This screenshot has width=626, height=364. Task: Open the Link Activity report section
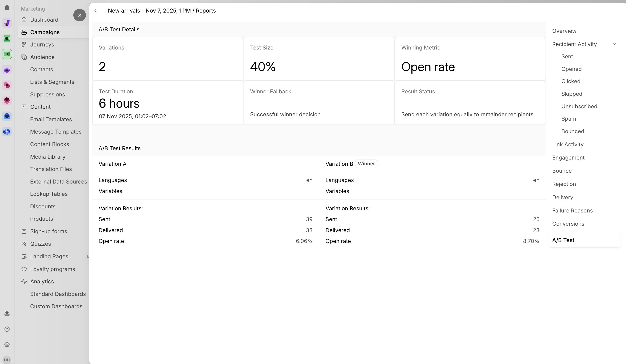coord(568,145)
